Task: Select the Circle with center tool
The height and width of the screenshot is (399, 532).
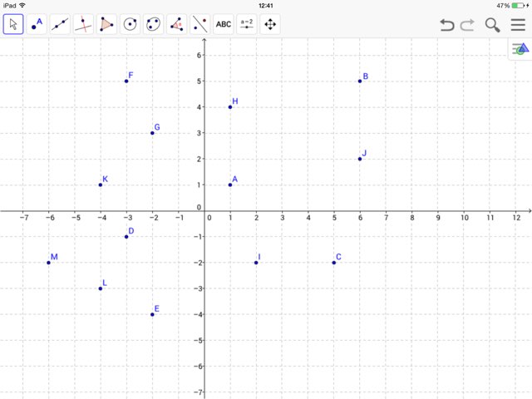Action: 131,24
